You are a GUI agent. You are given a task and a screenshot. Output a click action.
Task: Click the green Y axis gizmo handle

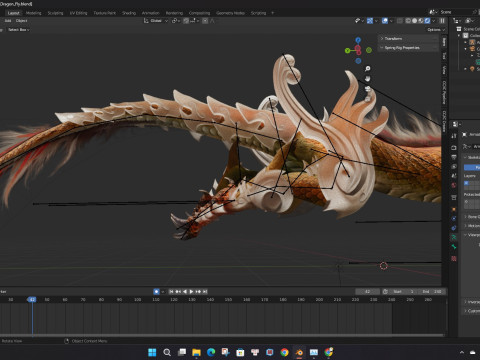pos(348,51)
